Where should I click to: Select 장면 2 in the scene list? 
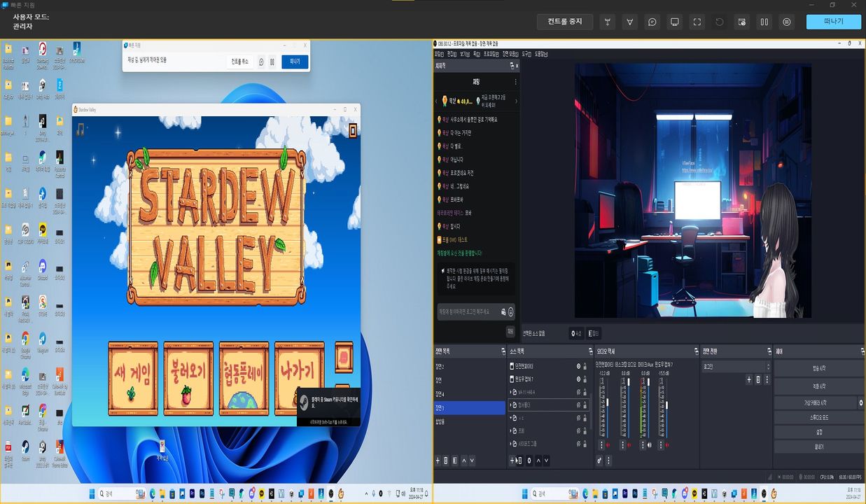tap(469, 366)
